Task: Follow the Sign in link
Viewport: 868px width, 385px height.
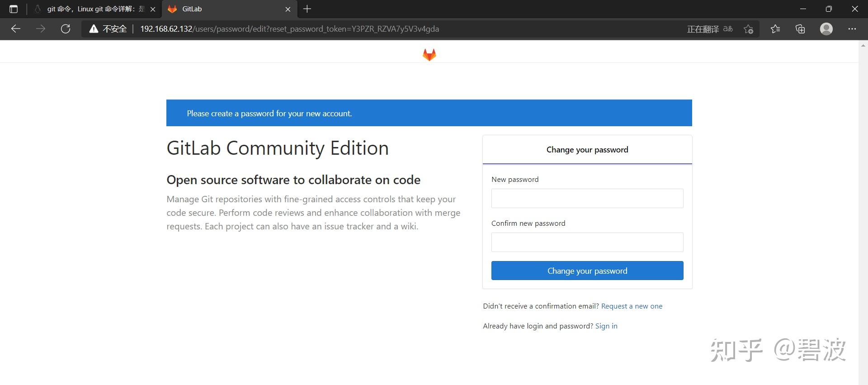Action: click(606, 326)
